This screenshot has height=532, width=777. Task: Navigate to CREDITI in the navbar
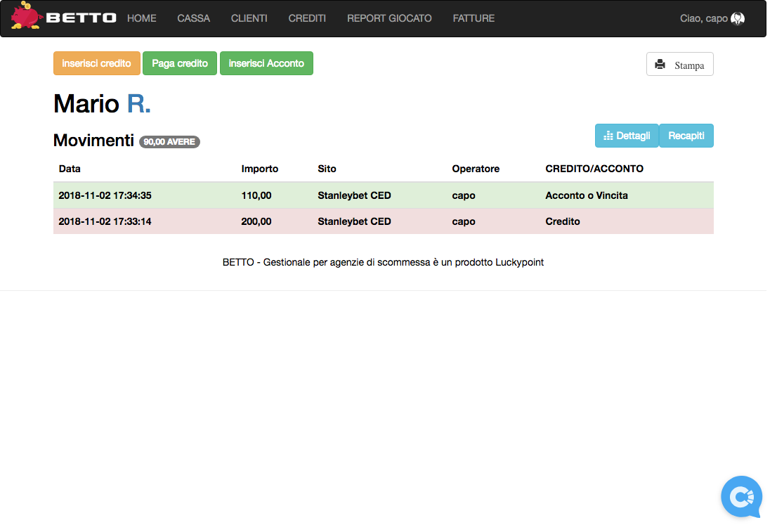307,18
